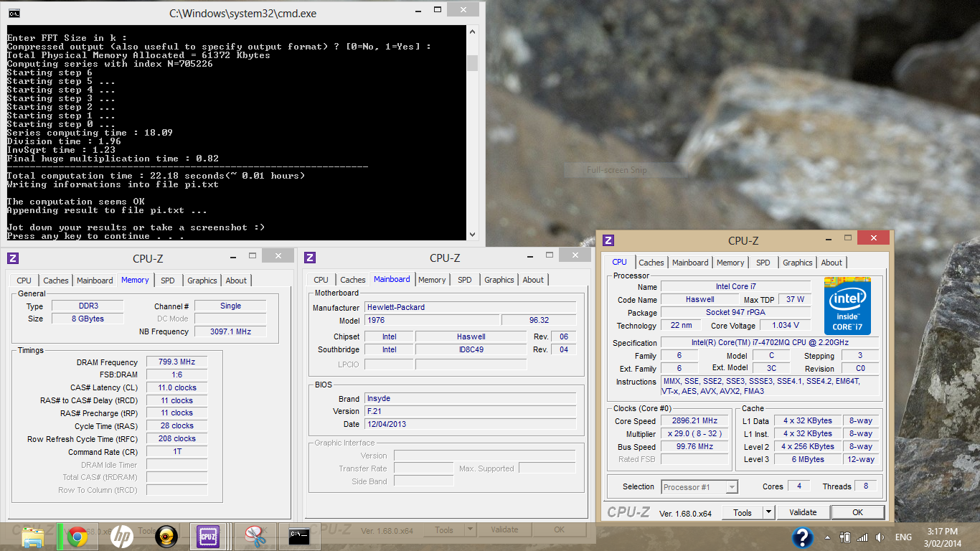Image resolution: width=980 pixels, height=551 pixels.
Task: Show hidden system tray icons
Action: (x=828, y=537)
